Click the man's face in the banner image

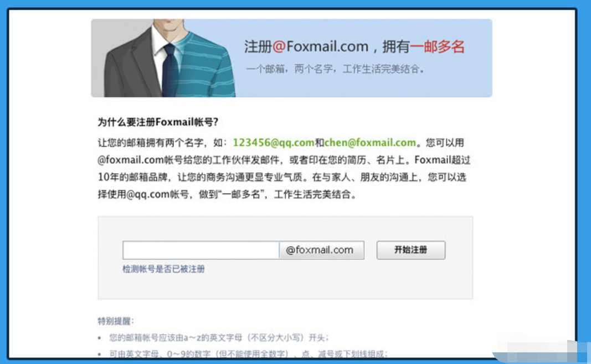click(x=169, y=27)
